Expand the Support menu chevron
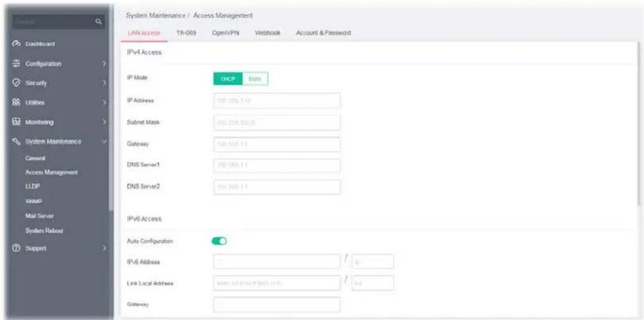644x320 pixels. tap(105, 249)
